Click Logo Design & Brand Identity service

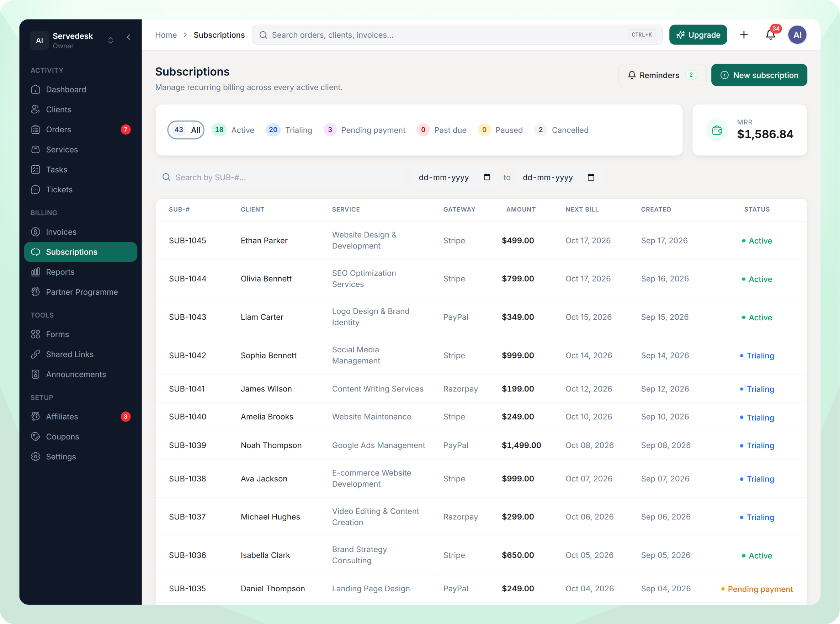pos(371,317)
